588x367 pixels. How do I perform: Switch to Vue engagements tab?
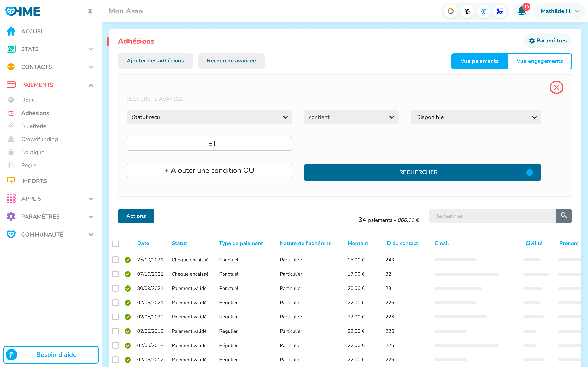point(539,61)
